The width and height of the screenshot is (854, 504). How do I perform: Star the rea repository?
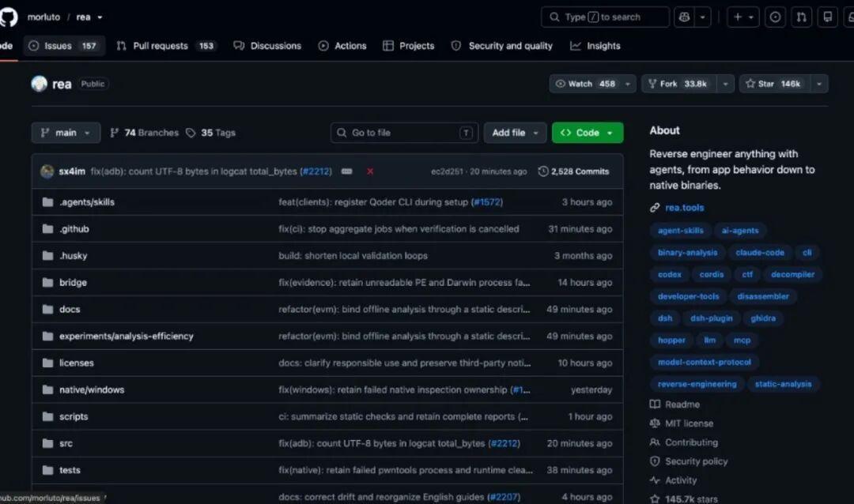[x=774, y=84]
